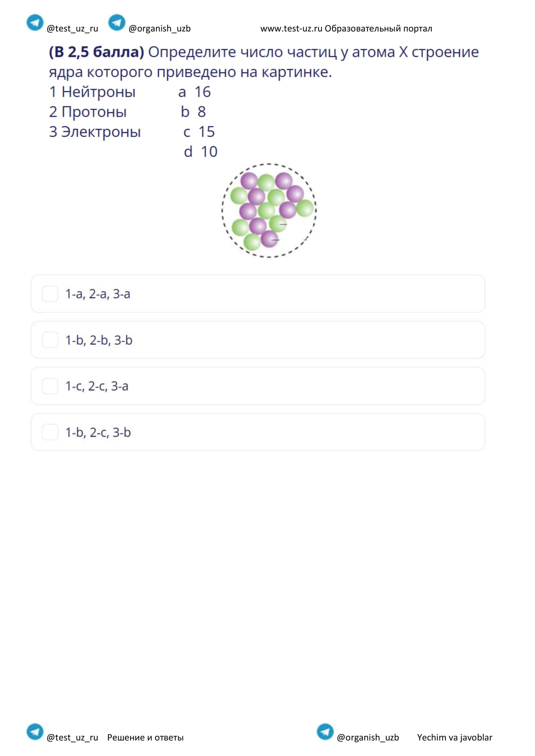The height and width of the screenshot is (756, 535).
Task: Select the checkbox for 1-c, 2-c, 3-a
Action: click(50, 386)
